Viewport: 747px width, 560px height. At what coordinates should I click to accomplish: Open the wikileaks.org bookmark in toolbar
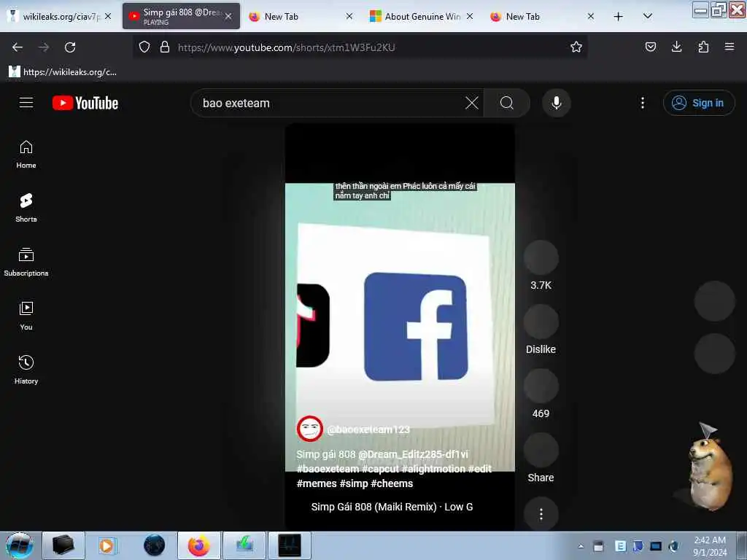click(63, 72)
